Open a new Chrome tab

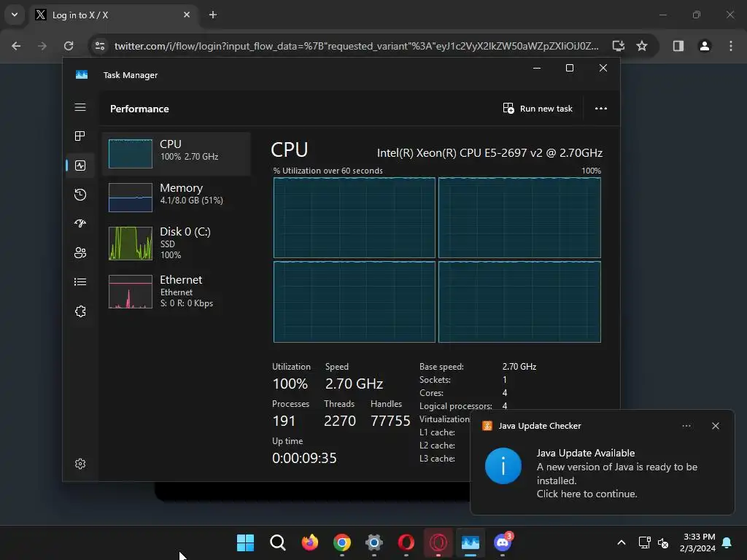(213, 15)
